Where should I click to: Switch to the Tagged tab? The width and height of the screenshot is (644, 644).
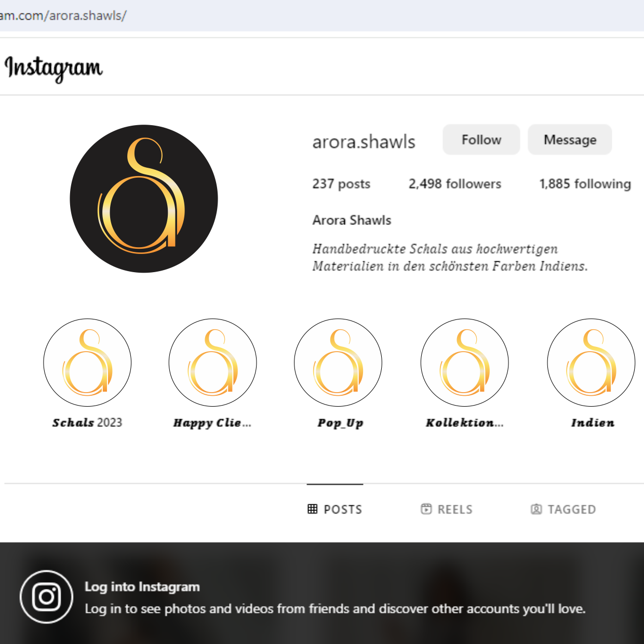[563, 509]
